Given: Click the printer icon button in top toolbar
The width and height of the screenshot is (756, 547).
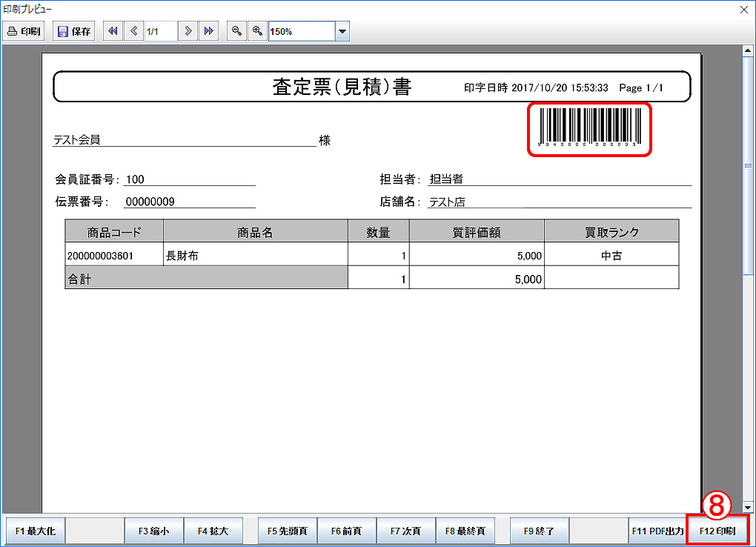Looking at the screenshot, I should point(24,31).
